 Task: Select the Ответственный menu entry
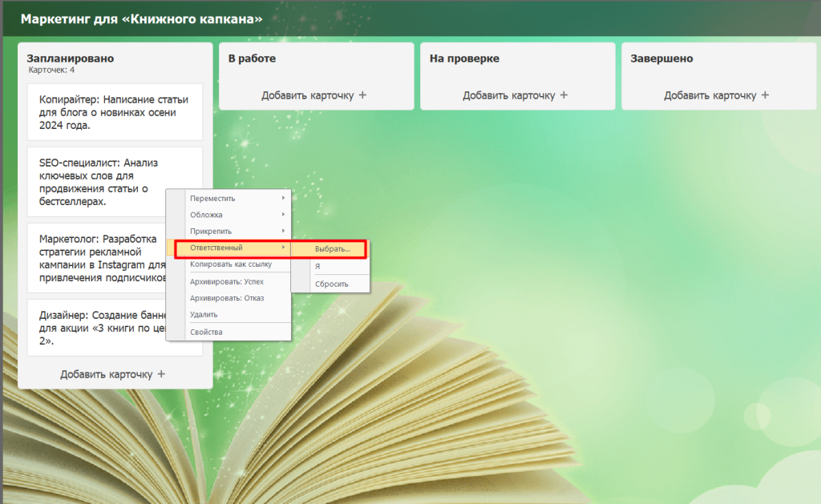(x=229, y=248)
